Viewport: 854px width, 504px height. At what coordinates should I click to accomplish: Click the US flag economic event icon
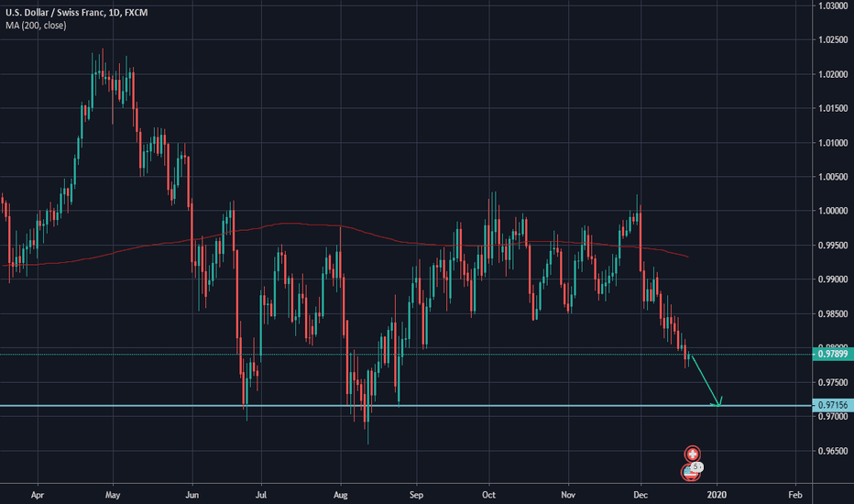[x=690, y=473]
